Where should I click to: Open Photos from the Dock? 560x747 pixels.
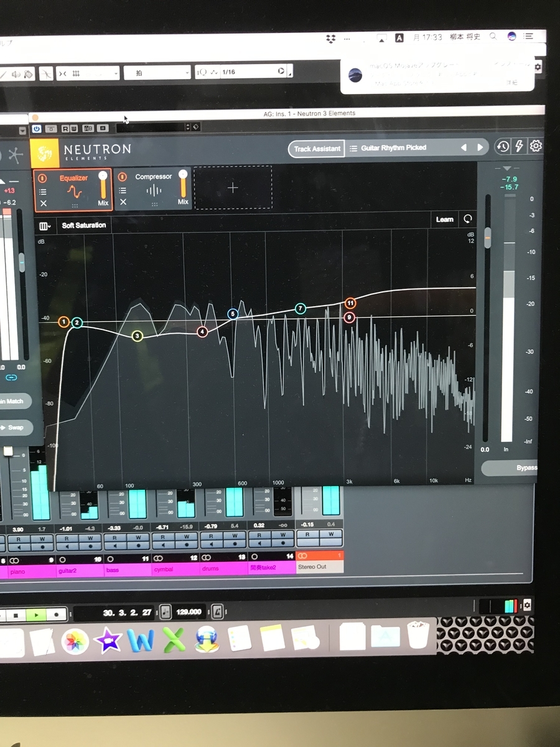click(74, 641)
